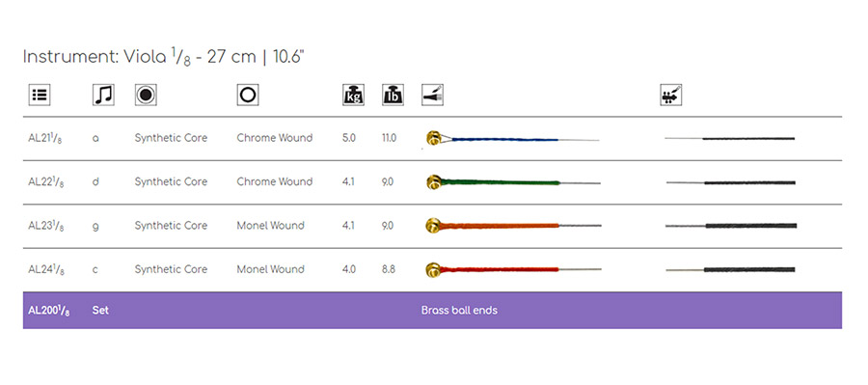Click the kg weight tension icon
The width and height of the screenshot is (868, 385).
pyautogui.click(x=353, y=95)
